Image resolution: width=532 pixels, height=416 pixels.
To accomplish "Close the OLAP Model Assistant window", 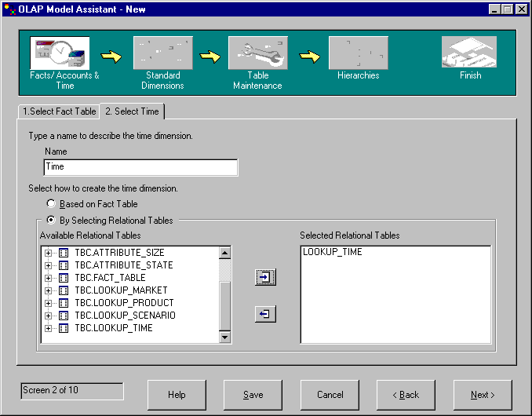I will pos(521,9).
